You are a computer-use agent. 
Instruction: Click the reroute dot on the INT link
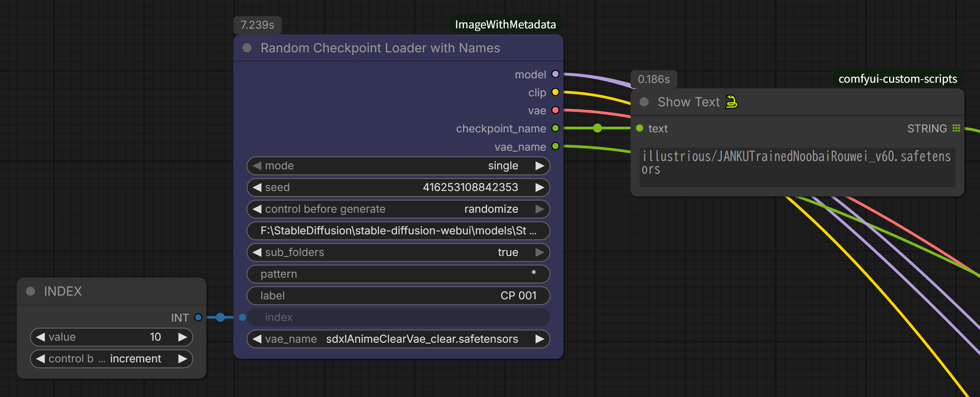click(220, 317)
